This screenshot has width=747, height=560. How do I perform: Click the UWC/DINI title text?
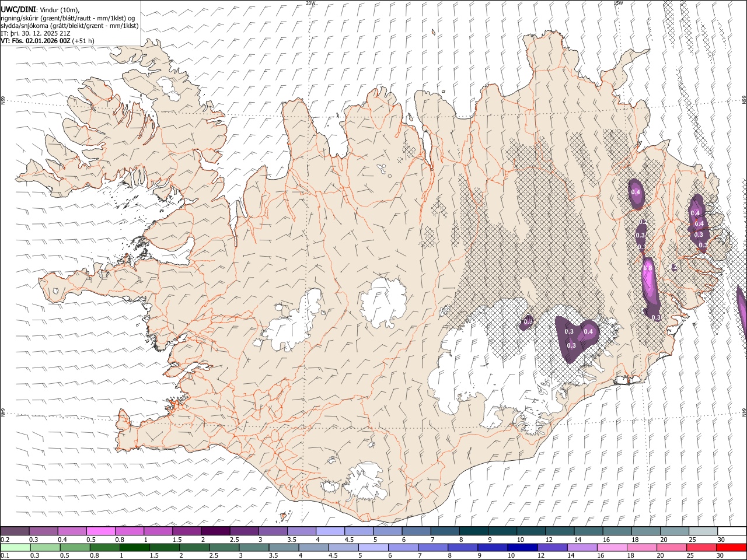(18, 9)
